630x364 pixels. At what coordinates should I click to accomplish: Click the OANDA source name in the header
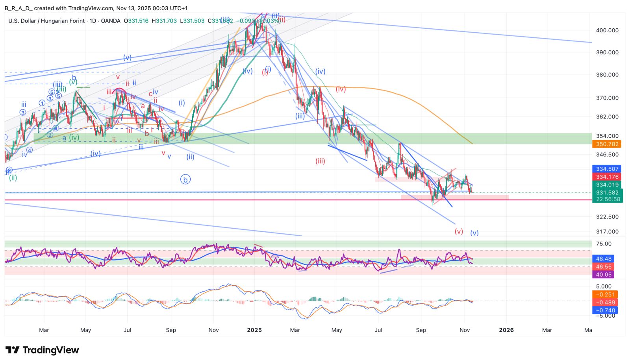[x=111, y=21]
